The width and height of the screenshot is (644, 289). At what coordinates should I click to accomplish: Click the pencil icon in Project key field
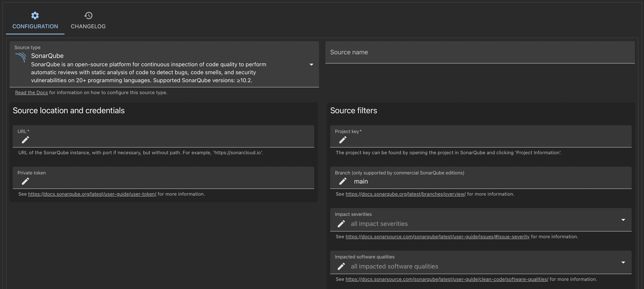click(343, 140)
